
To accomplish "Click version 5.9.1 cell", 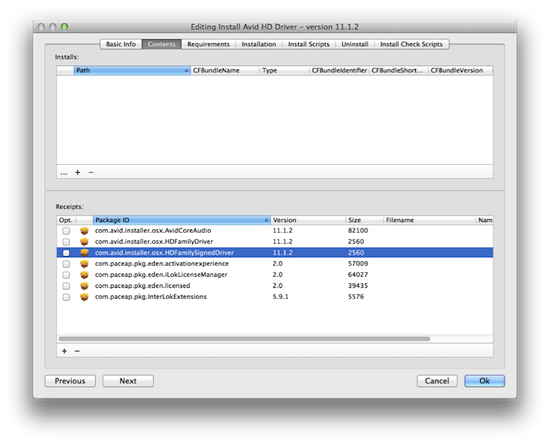I will [281, 297].
